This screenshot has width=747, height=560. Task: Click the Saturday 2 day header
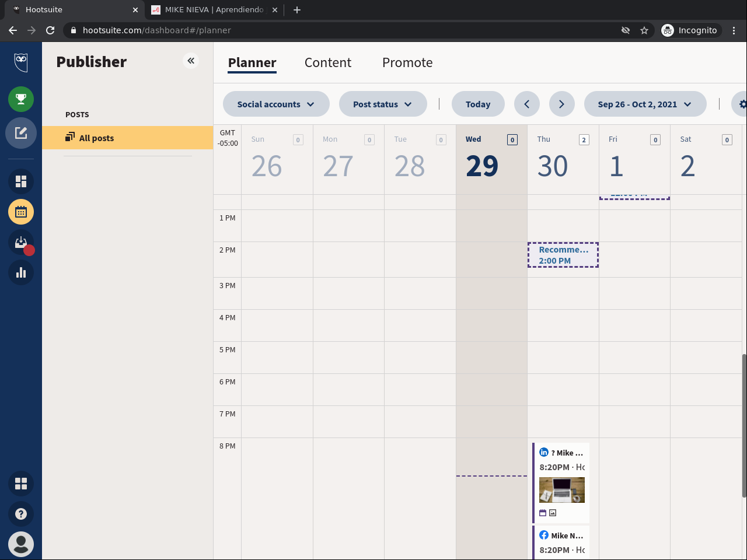(706, 159)
